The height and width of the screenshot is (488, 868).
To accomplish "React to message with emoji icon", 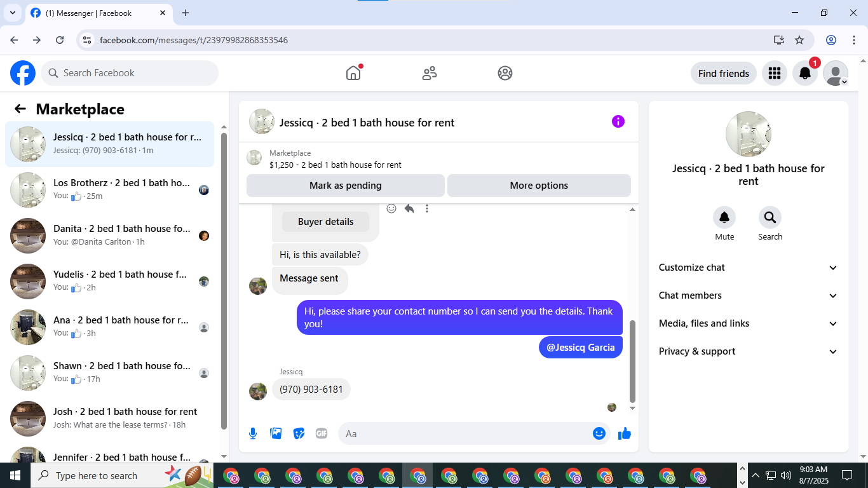I will click(391, 208).
